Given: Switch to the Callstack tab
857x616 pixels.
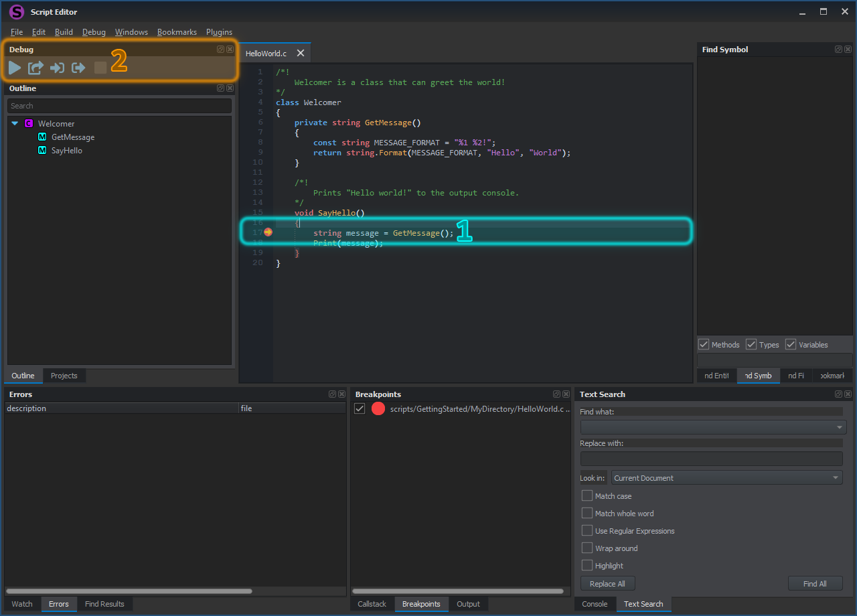Looking at the screenshot, I should tap(372, 604).
